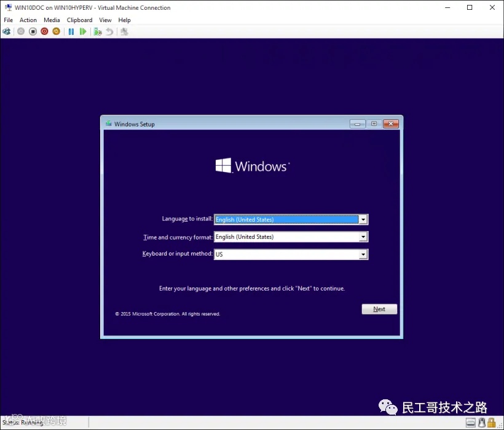
Task: Expand the Language to install dropdown
Action: point(363,220)
